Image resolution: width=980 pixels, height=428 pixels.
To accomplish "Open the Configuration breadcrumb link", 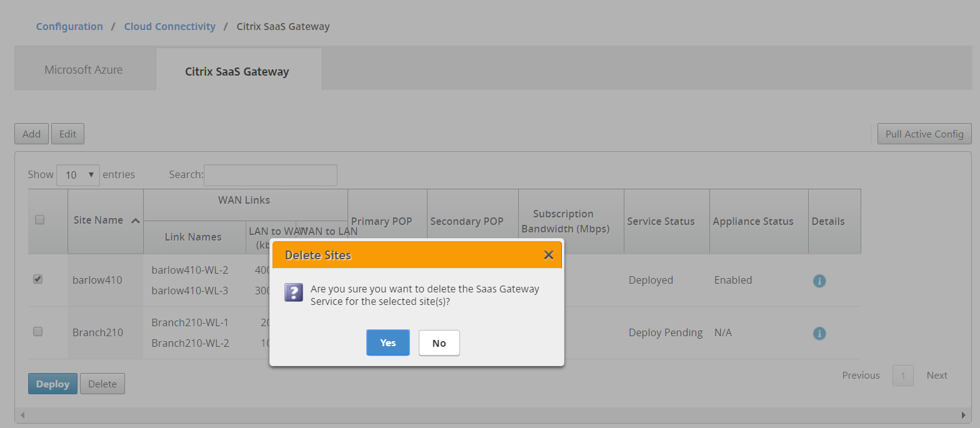I will (69, 26).
